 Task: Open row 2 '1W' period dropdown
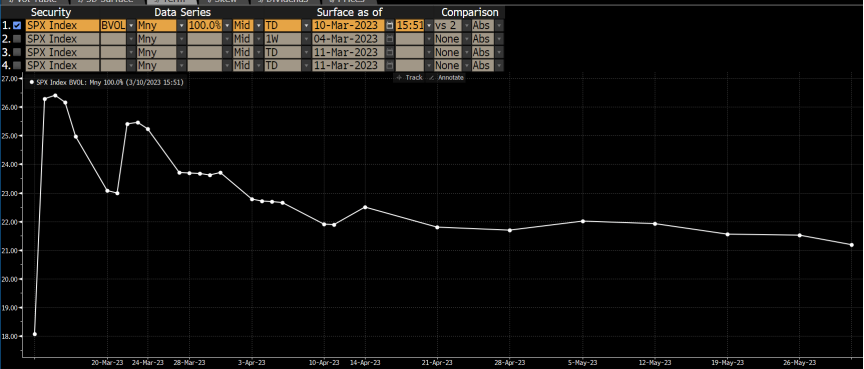click(x=305, y=39)
